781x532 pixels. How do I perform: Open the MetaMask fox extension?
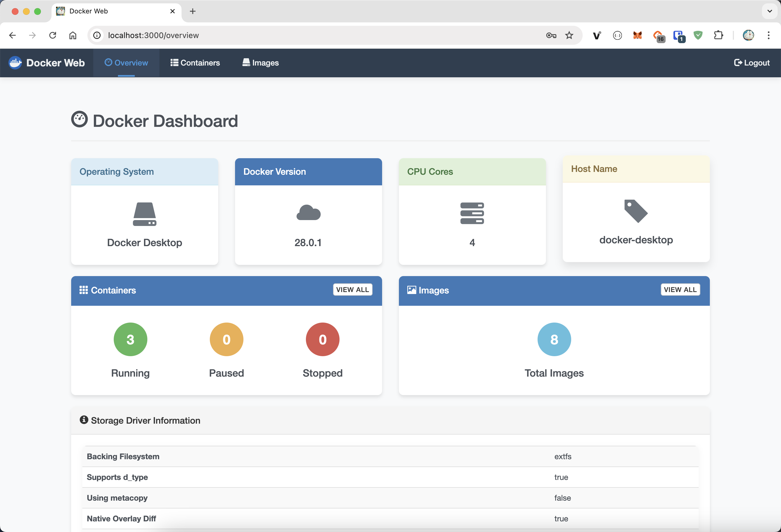[x=637, y=35]
